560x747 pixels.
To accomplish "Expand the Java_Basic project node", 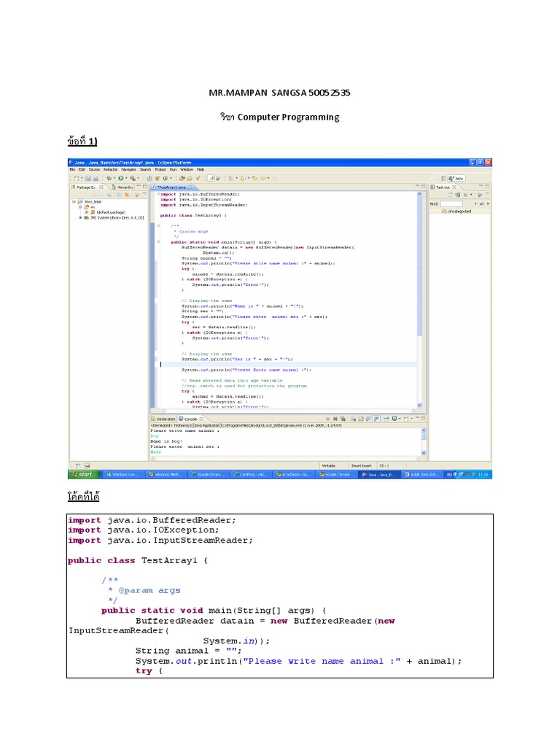I will [x=74, y=201].
